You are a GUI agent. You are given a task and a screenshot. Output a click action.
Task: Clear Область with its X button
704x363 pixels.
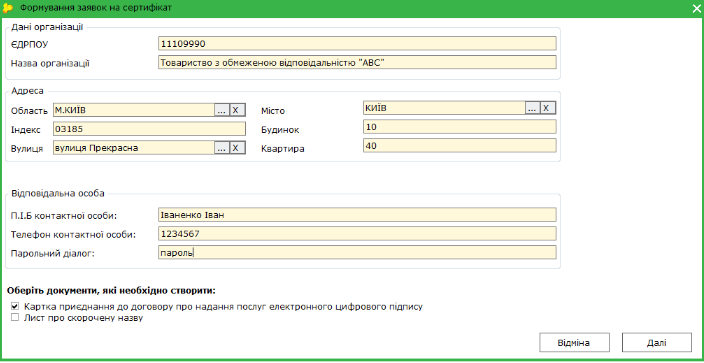pyautogui.click(x=237, y=110)
